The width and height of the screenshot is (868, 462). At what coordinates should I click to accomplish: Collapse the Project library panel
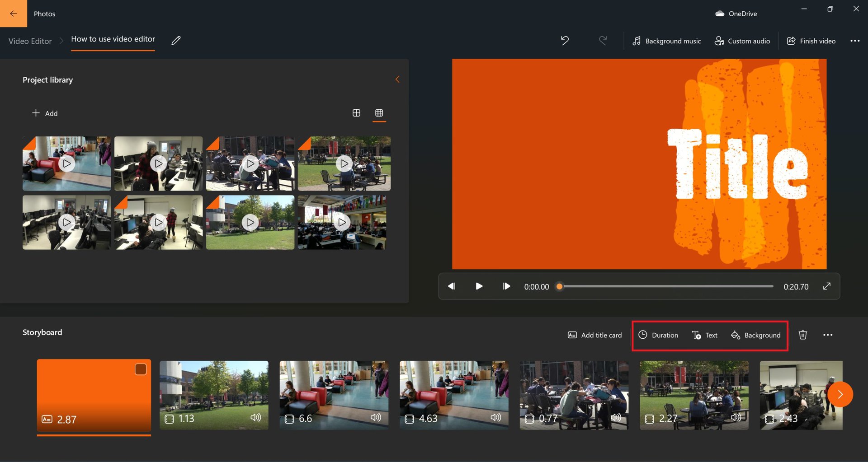[397, 79]
